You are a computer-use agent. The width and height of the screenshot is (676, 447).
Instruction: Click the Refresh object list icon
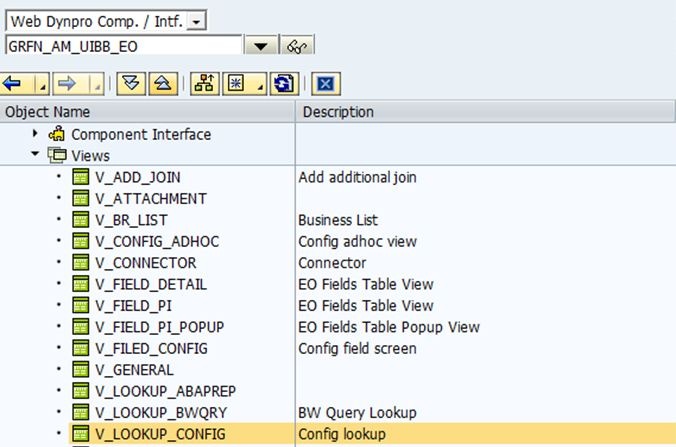[x=284, y=83]
